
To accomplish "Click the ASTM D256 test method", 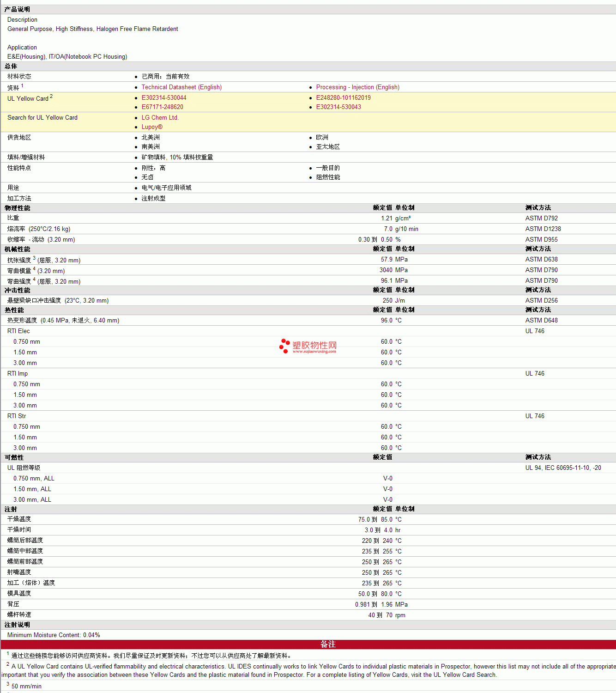I will [541, 300].
